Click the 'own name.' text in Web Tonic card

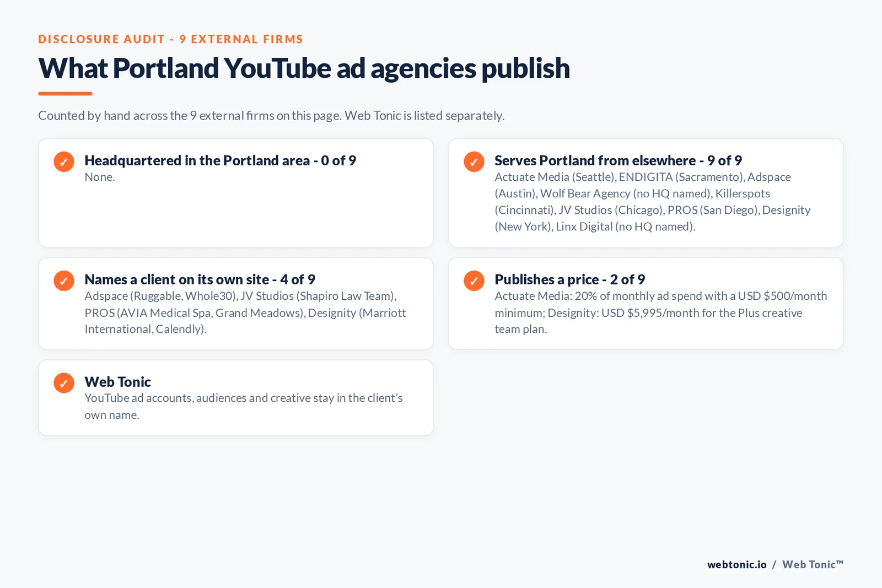pyautogui.click(x=112, y=415)
